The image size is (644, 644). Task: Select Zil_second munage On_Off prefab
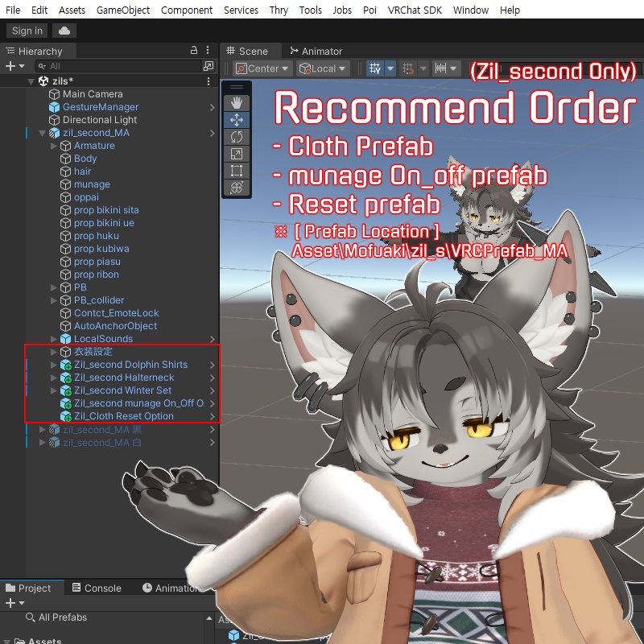tap(138, 403)
